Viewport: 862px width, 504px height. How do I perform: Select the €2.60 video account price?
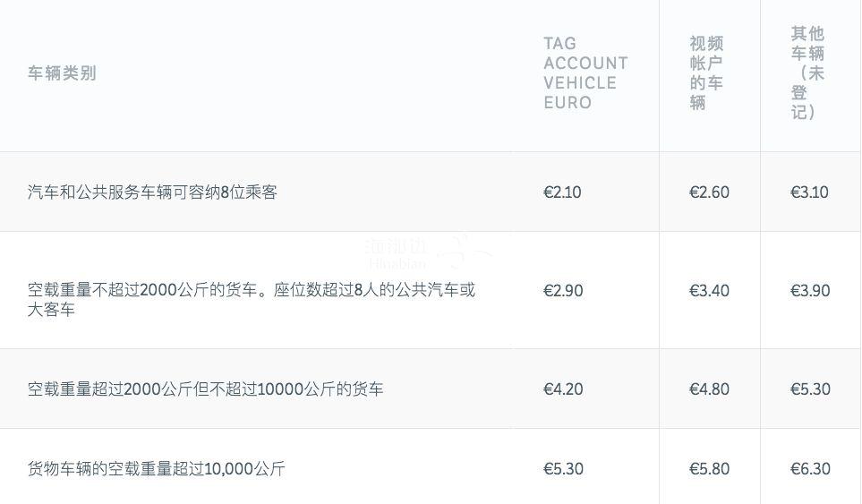coord(709,192)
